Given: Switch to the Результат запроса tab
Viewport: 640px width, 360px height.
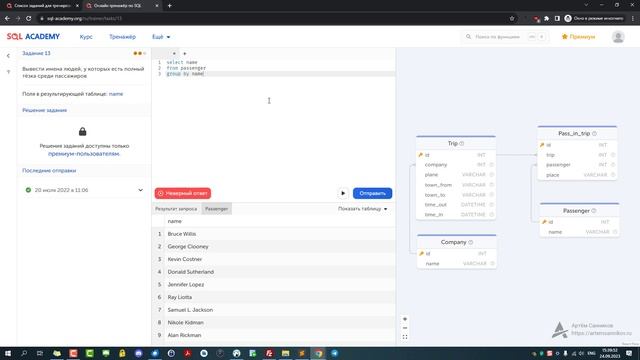Looking at the screenshot, I should [176, 209].
